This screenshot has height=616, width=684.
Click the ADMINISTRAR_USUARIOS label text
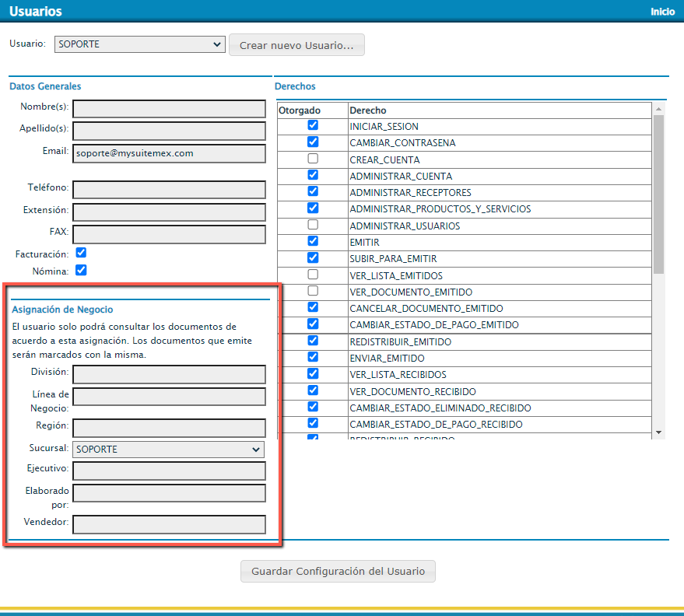click(x=405, y=226)
